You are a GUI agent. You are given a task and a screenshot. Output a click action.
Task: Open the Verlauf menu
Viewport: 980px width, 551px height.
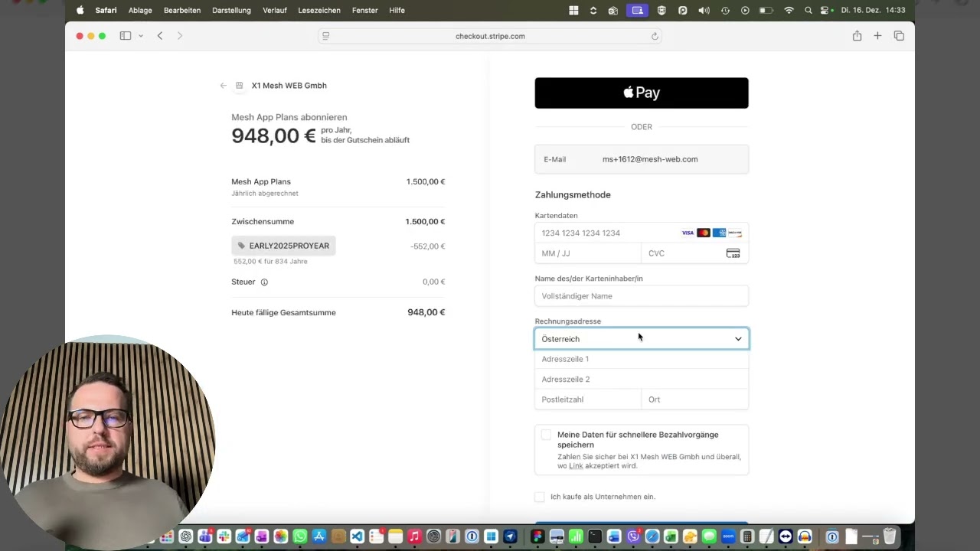pyautogui.click(x=275, y=11)
